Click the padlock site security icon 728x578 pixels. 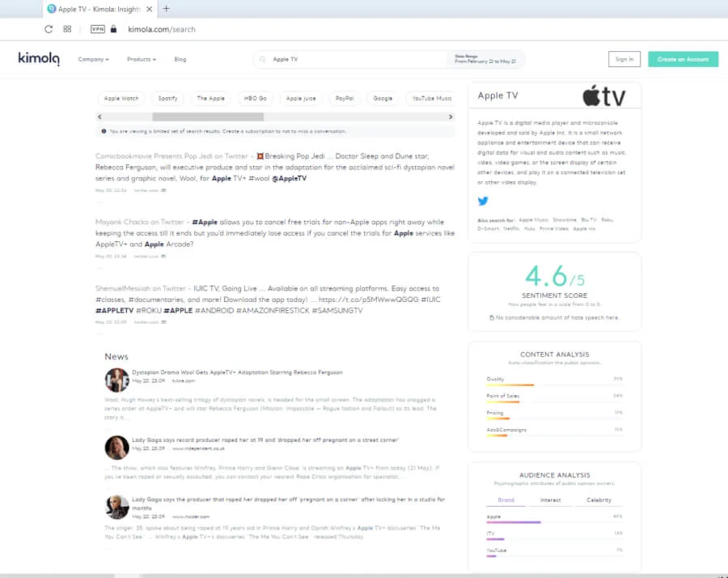[113, 29]
